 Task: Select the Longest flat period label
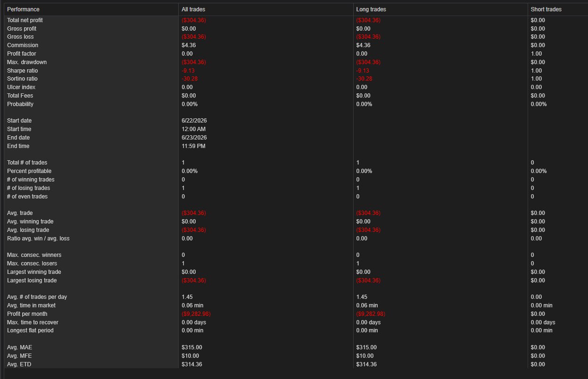coord(31,330)
